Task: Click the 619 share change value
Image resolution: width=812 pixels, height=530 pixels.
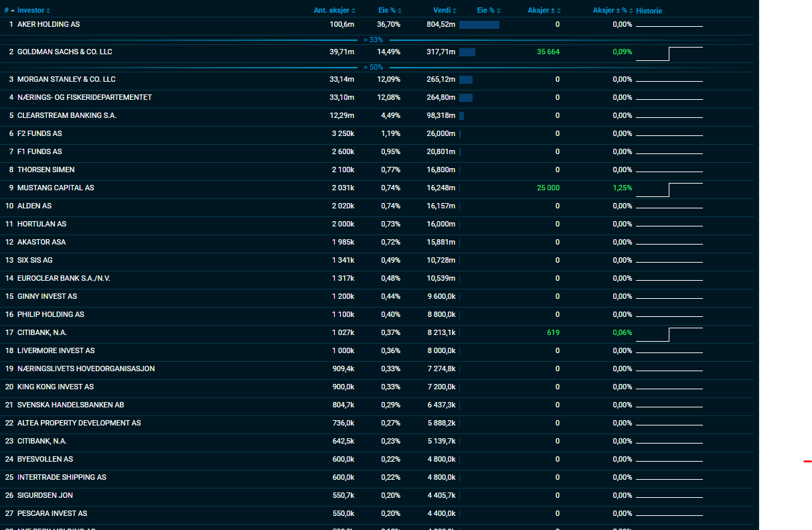Action: tap(554, 332)
